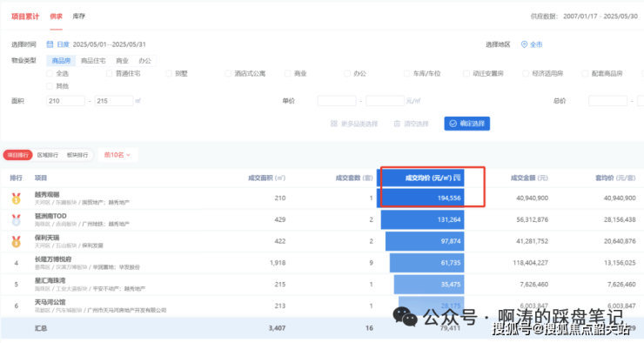Switch to the 项目累计 tab
644x343 pixels.
coord(25,17)
